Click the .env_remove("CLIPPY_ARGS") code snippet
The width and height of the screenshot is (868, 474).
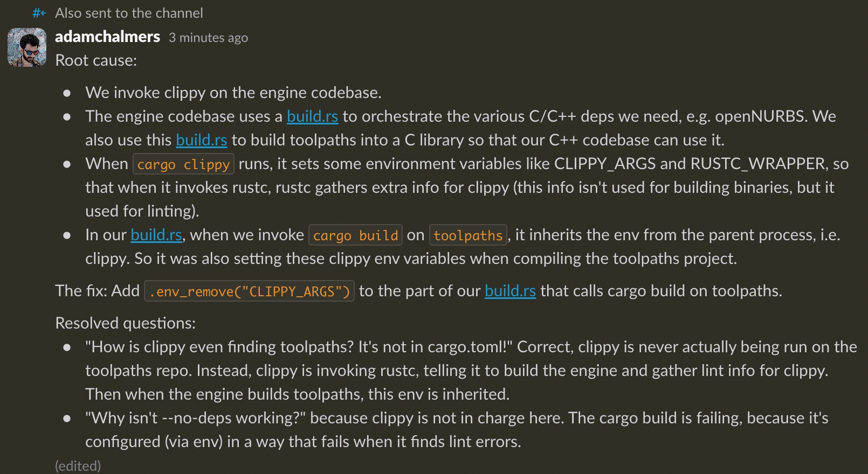249,291
